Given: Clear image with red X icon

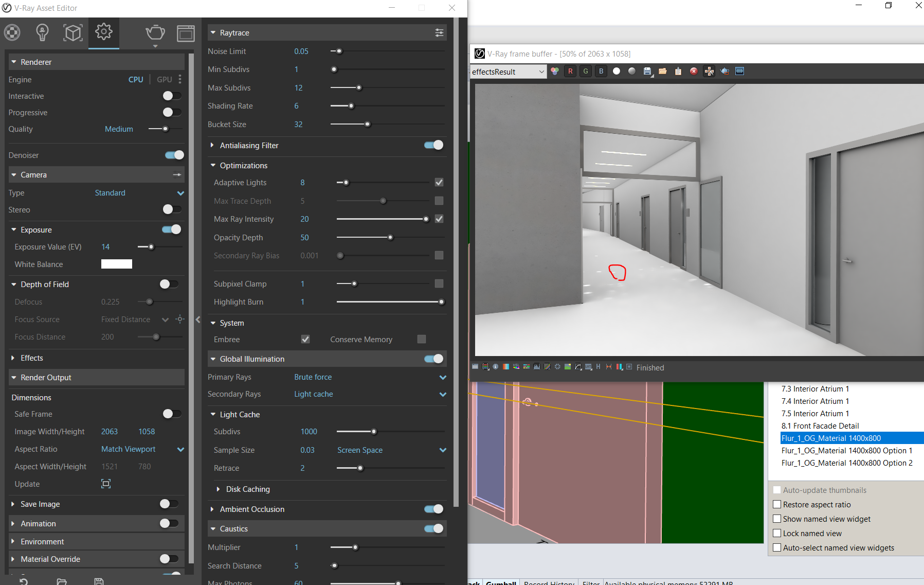Looking at the screenshot, I should 694,72.
